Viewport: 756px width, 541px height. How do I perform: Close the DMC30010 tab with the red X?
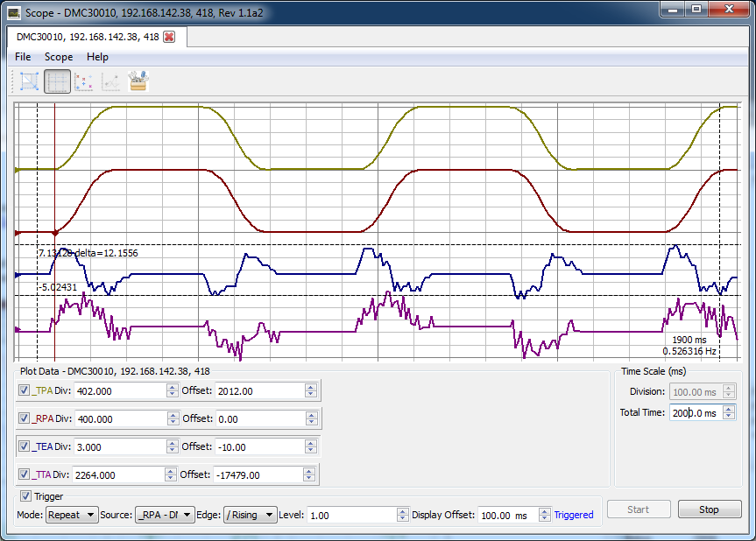(x=169, y=37)
